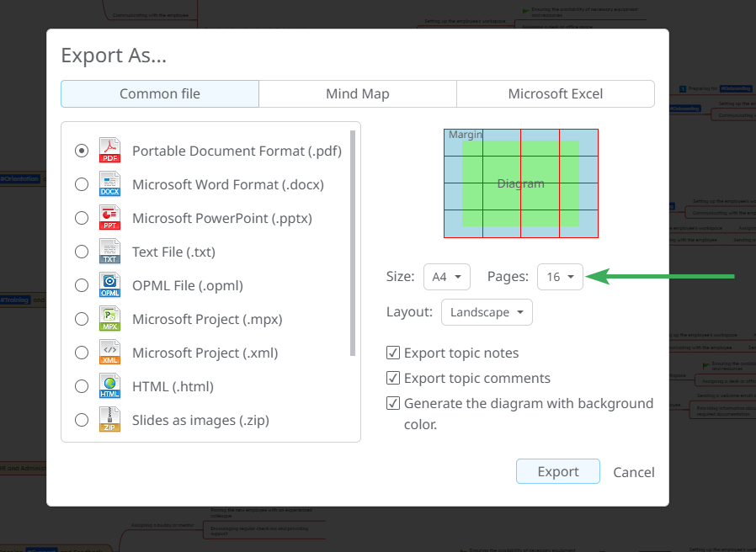Viewport: 756px width, 552px height.
Task: Click the Export button
Action: tap(558, 471)
